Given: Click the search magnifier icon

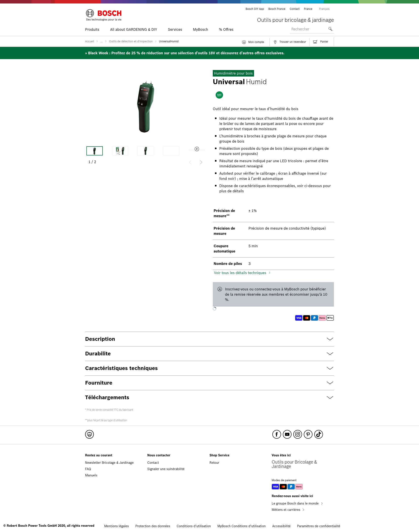Looking at the screenshot, I should tap(330, 29).
